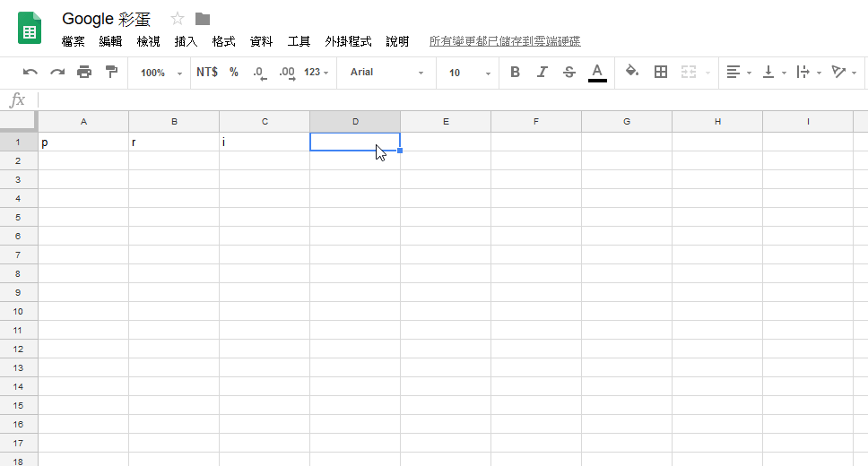Toggle bold formatting
This screenshot has width=868, height=466.
[515, 72]
